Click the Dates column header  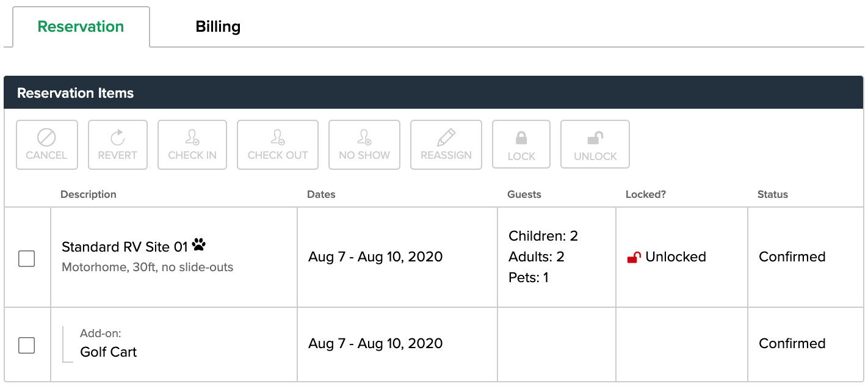click(321, 194)
